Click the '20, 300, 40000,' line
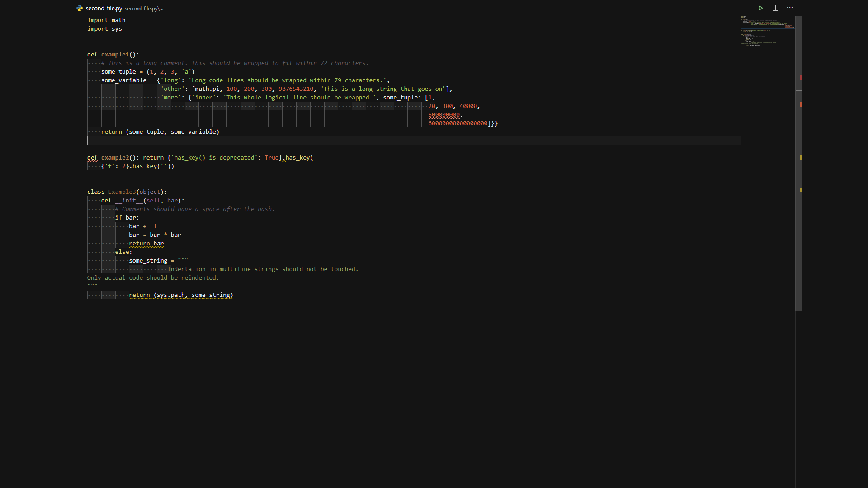 point(454,106)
